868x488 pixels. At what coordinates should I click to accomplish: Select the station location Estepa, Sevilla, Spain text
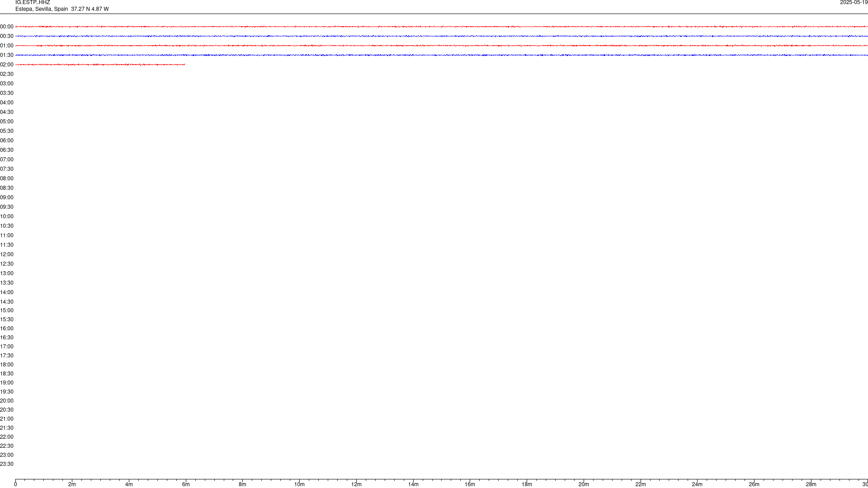point(42,9)
